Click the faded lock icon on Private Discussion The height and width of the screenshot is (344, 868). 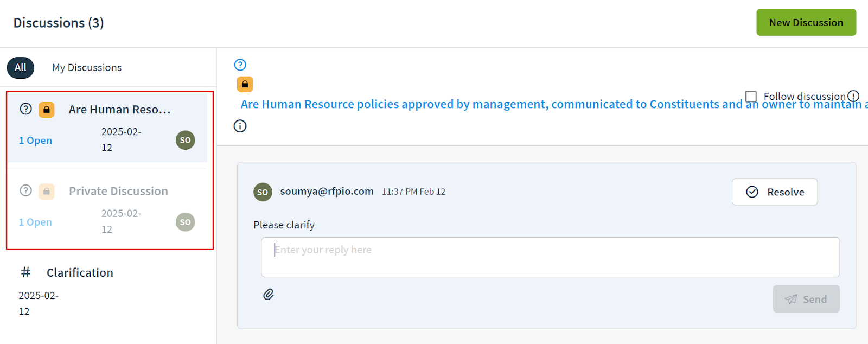pyautogui.click(x=47, y=192)
